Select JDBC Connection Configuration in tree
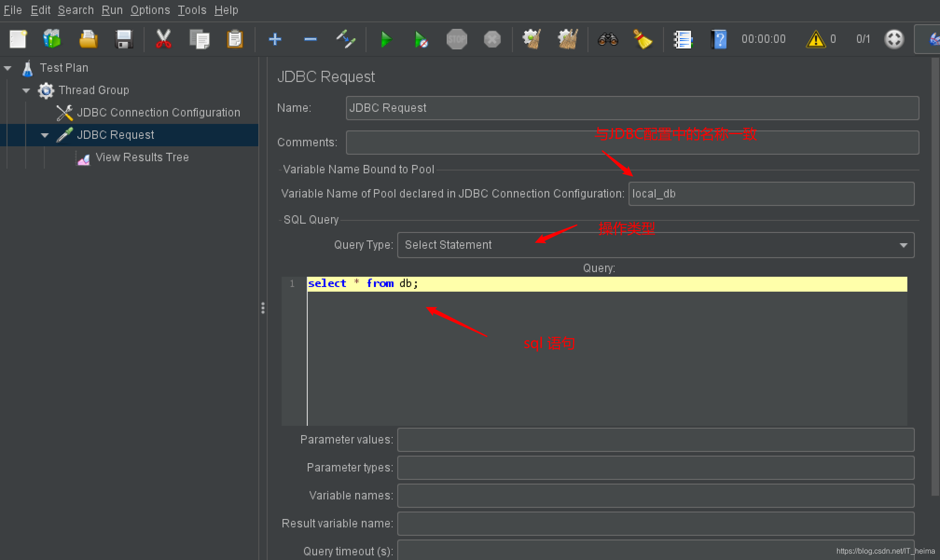Image resolution: width=940 pixels, height=560 pixels. tap(158, 113)
